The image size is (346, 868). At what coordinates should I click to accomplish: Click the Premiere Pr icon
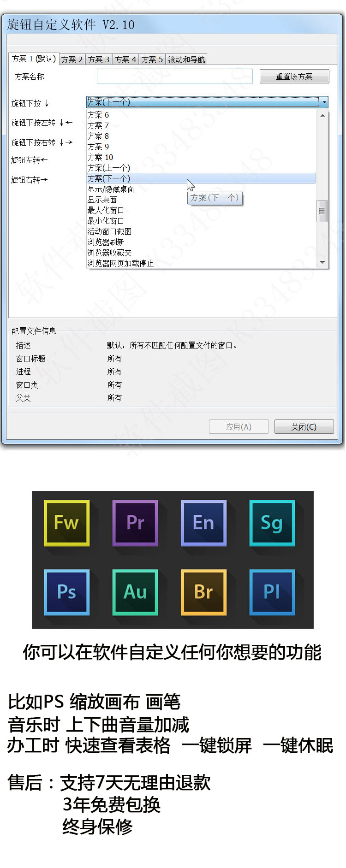coord(135,523)
